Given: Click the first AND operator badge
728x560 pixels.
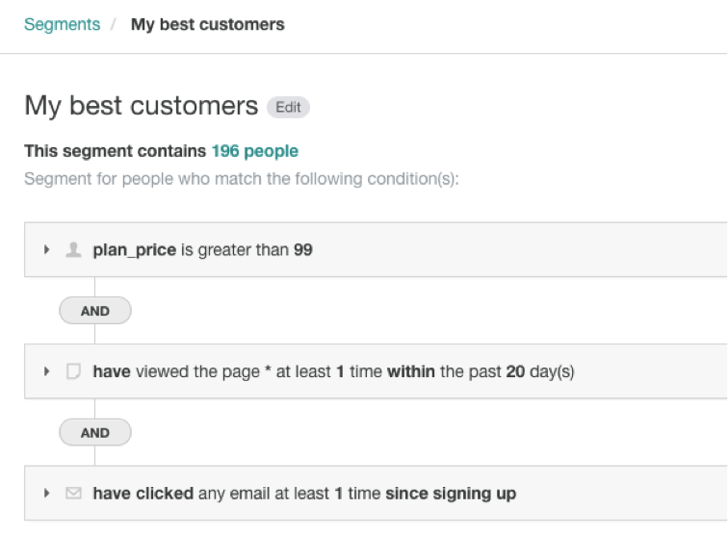Looking at the screenshot, I should 95,311.
